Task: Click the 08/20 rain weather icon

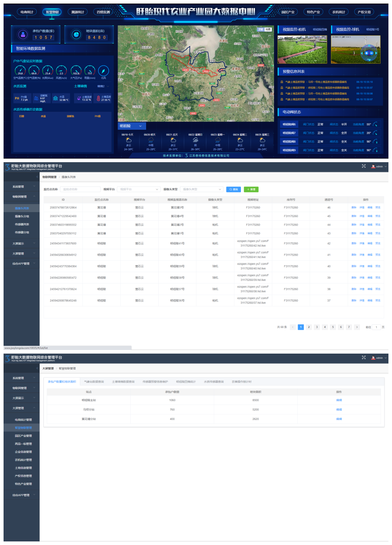Action: [151, 140]
